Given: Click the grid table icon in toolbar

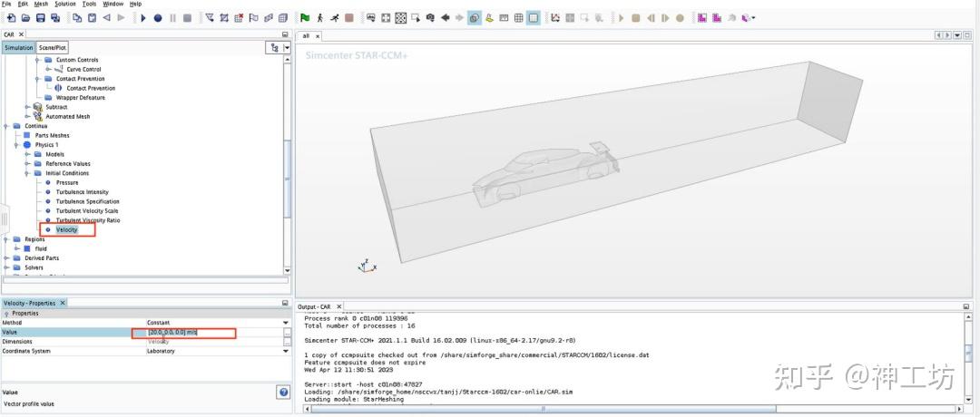Looking at the screenshot, I should pyautogui.click(x=519, y=18).
